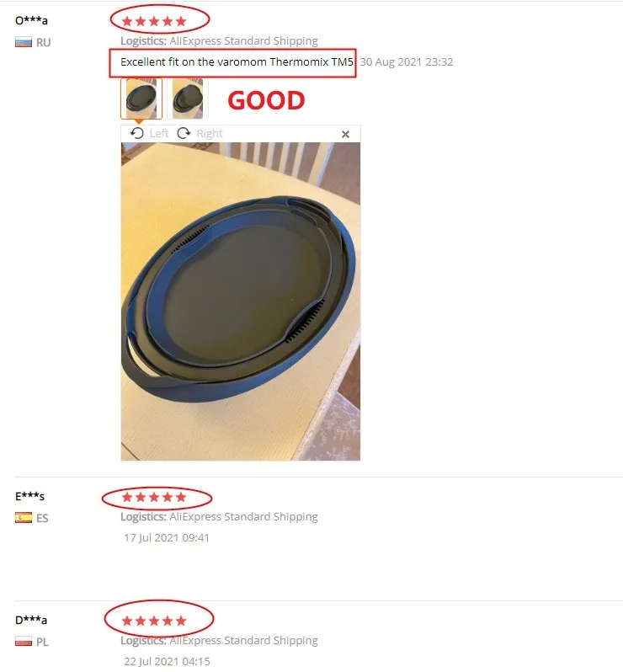Click the red GOOD annotation text
Screen dimensions: 623x672
point(266,100)
